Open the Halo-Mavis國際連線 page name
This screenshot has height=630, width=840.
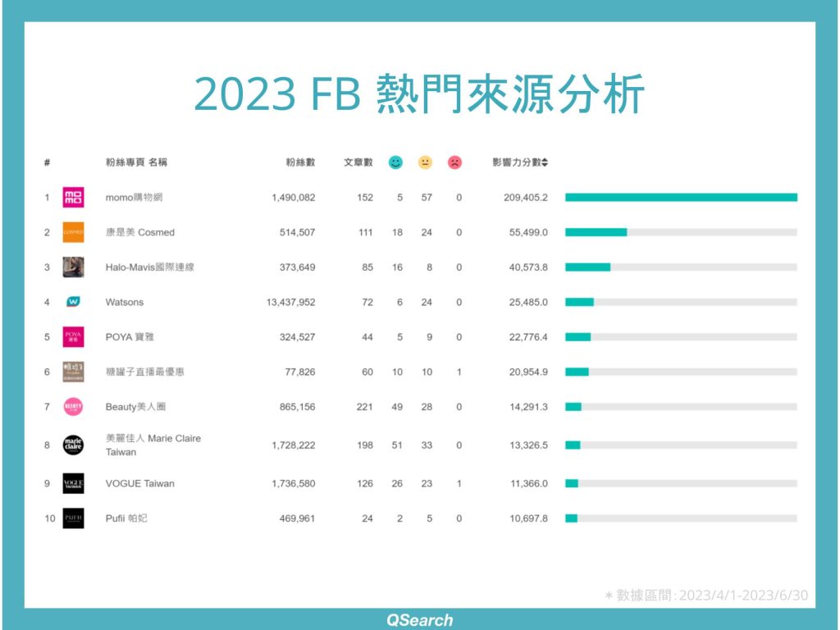(149, 267)
